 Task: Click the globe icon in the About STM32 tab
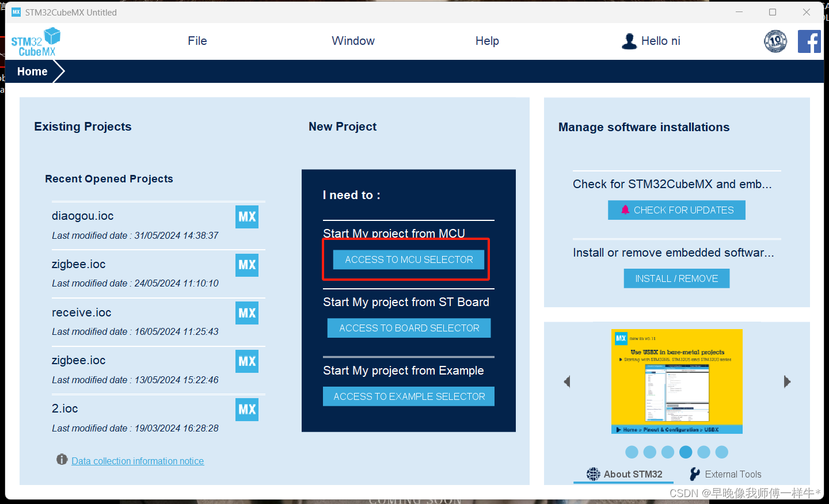tap(593, 474)
